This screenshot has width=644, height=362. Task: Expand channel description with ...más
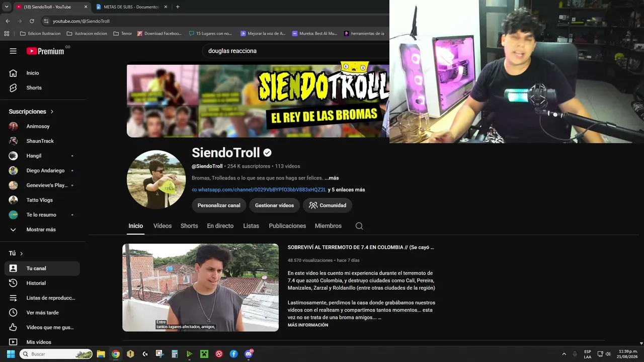point(332,178)
